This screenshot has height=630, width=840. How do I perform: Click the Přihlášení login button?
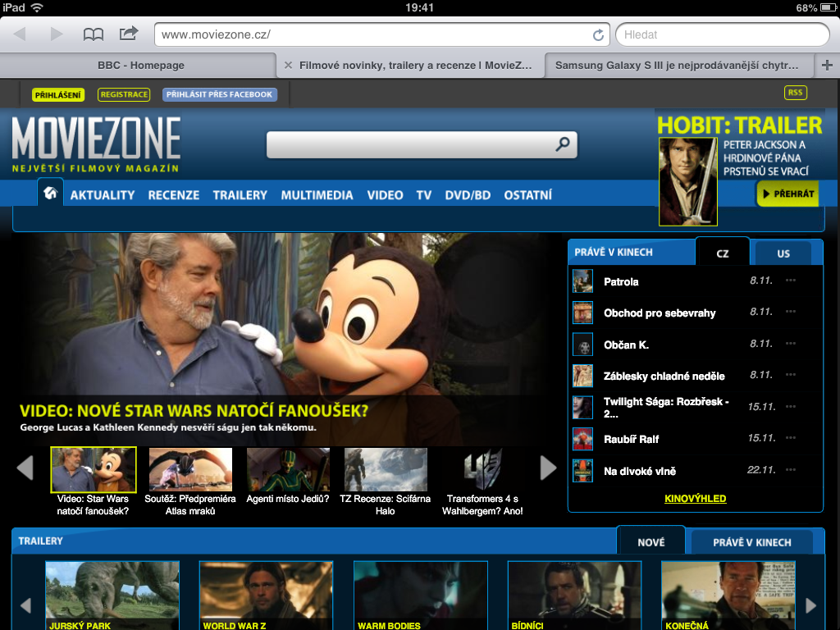[57, 94]
